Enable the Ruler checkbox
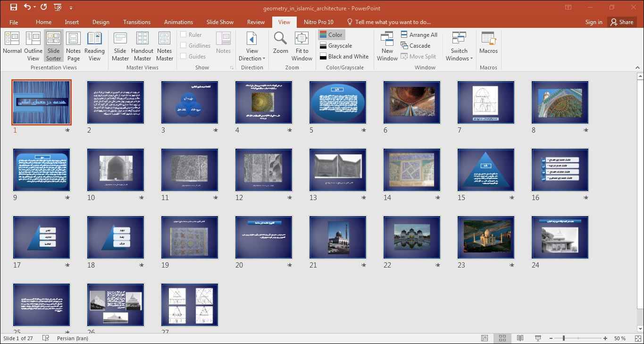The height and width of the screenshot is (344, 644). (184, 34)
